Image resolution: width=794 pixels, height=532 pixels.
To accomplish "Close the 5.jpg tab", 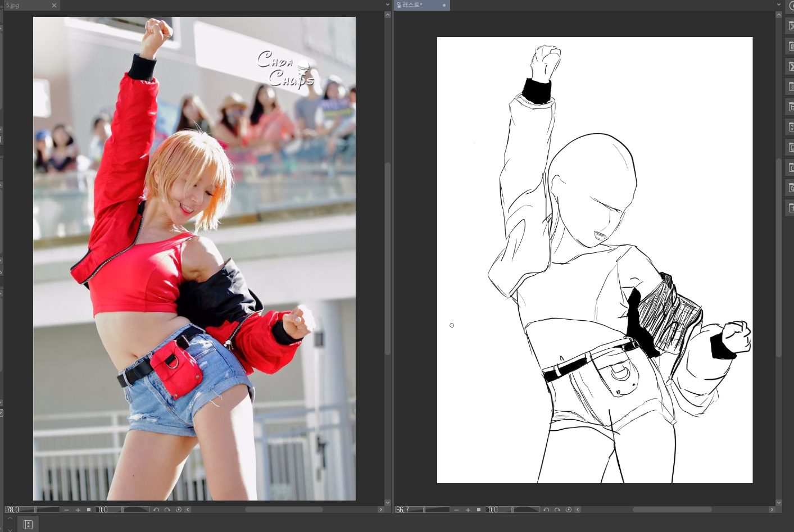I will coord(54,5).
